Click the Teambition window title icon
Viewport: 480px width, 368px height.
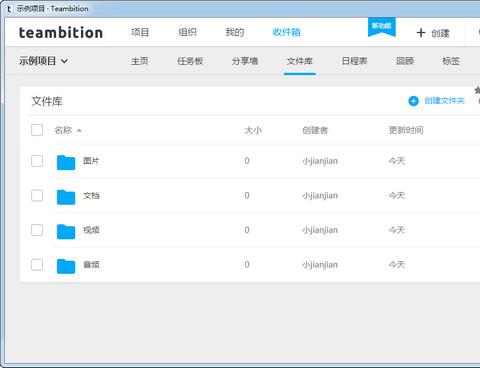(x=9, y=9)
